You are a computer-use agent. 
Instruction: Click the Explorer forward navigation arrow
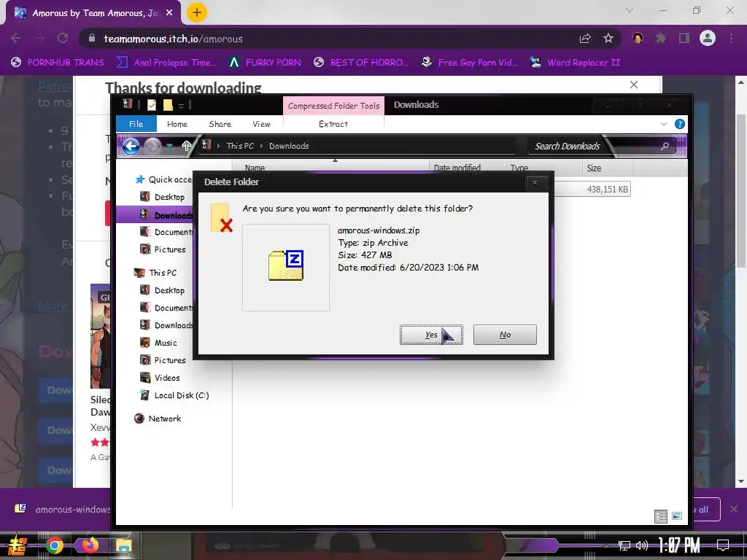(152, 146)
